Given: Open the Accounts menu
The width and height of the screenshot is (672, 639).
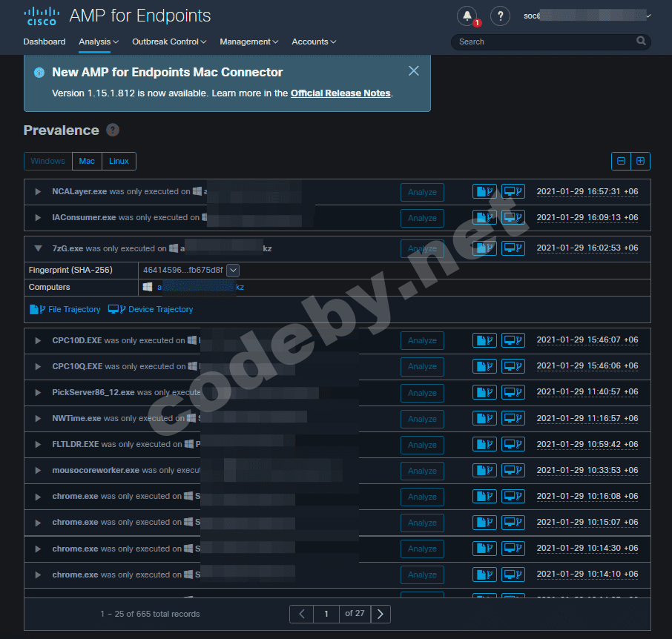Looking at the screenshot, I should (314, 42).
